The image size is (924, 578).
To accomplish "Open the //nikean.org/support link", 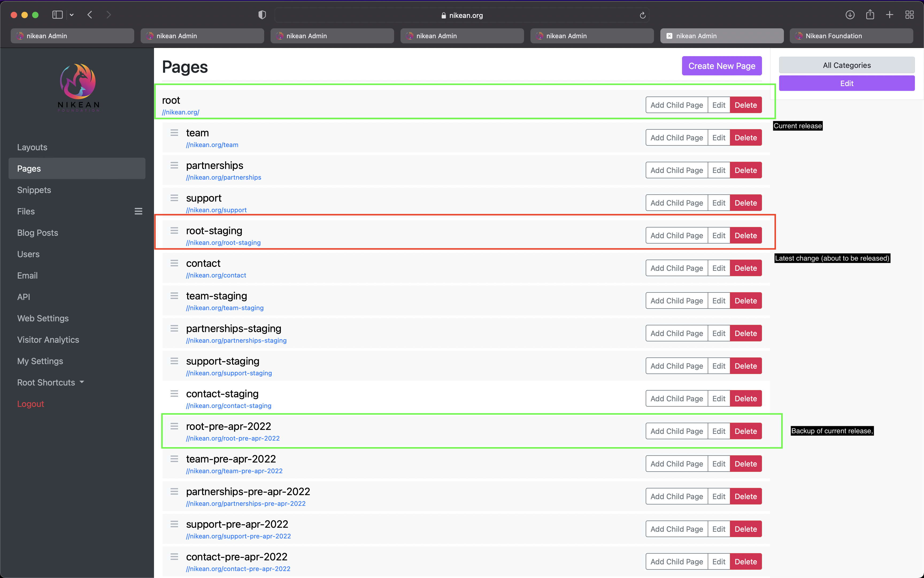I will pyautogui.click(x=216, y=210).
